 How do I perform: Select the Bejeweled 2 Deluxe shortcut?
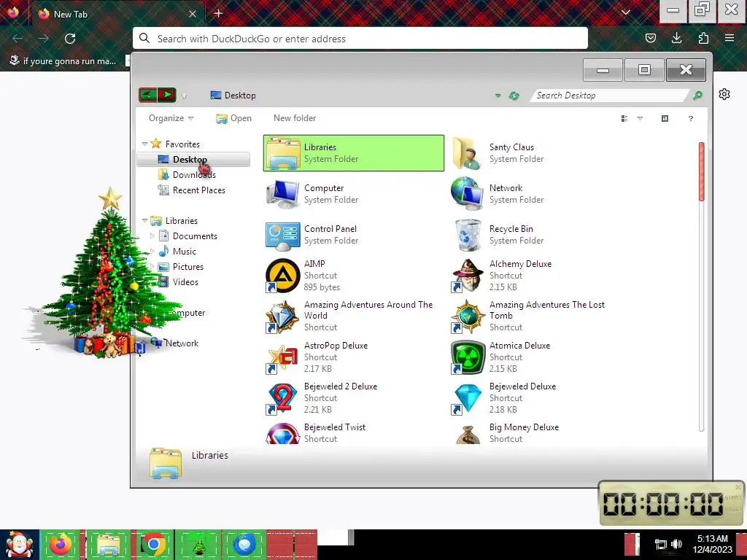[x=354, y=397]
